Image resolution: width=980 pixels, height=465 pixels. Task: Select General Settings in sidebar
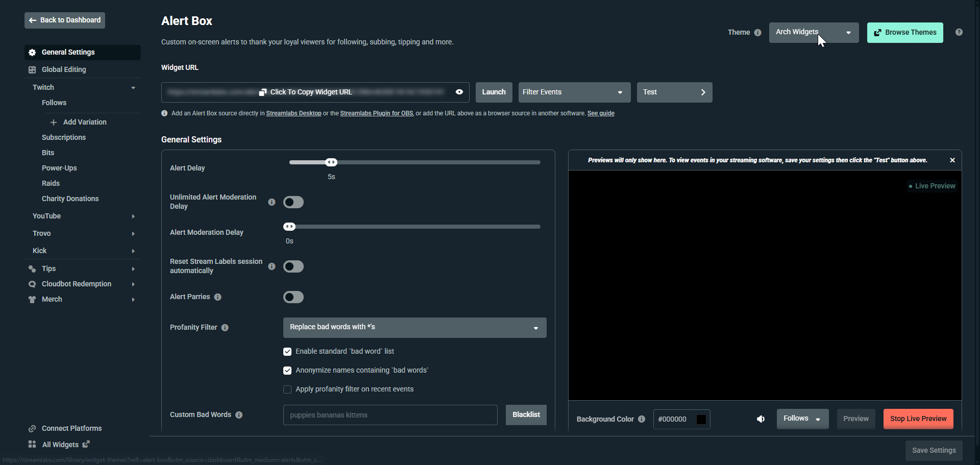[83, 53]
